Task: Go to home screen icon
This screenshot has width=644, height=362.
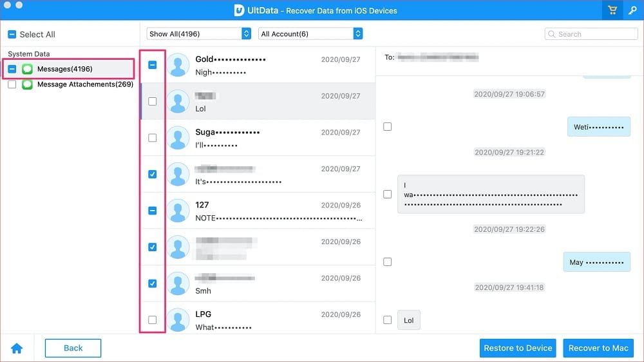Action: (17, 348)
